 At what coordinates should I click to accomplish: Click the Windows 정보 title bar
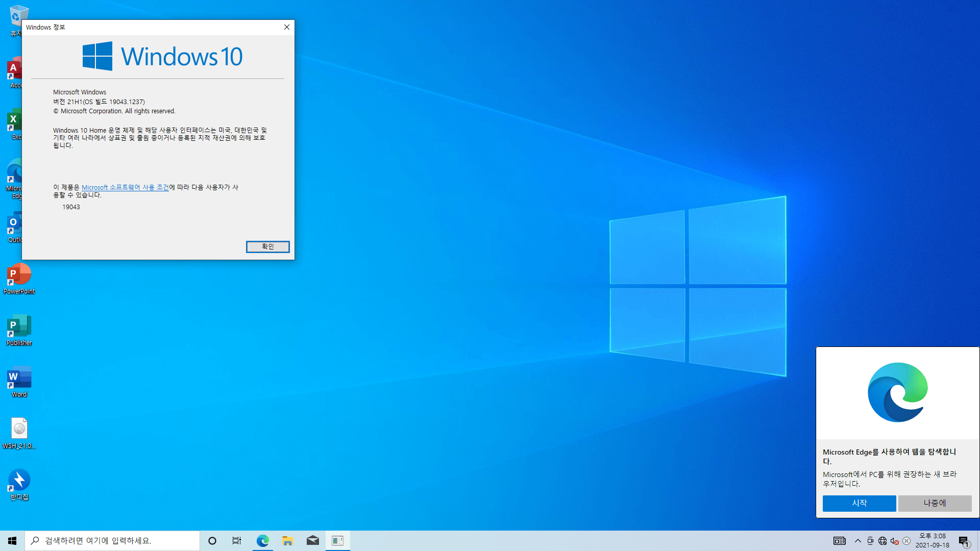pos(151,27)
